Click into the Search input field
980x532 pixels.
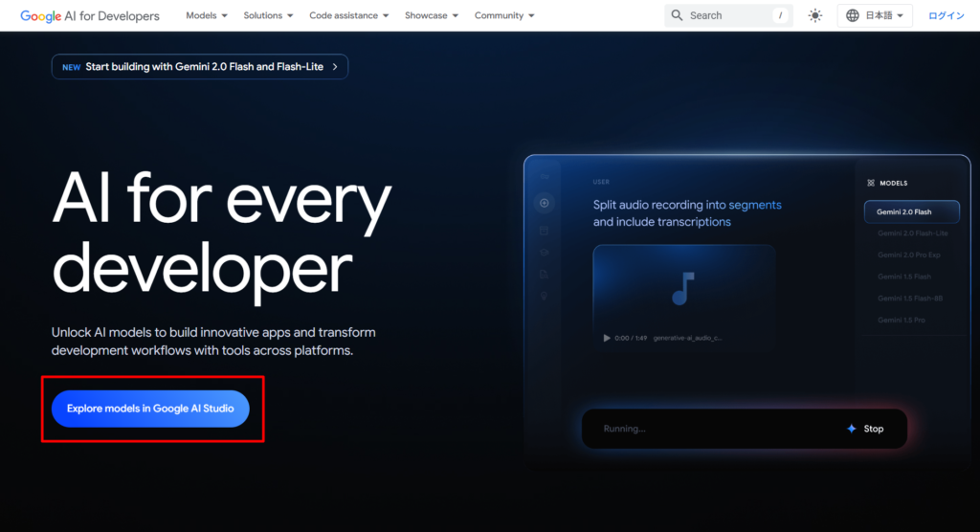click(727, 15)
